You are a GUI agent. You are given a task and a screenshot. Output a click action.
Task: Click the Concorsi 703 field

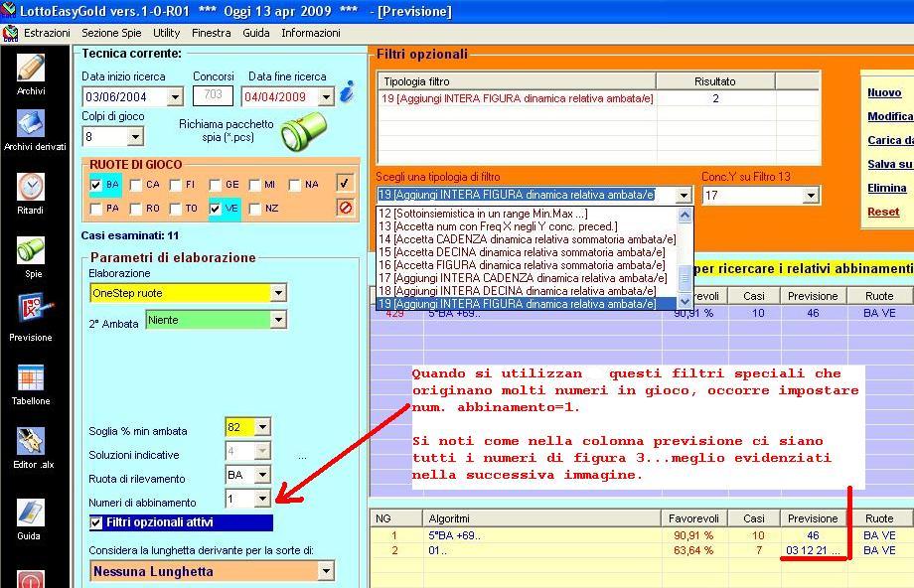click(213, 95)
